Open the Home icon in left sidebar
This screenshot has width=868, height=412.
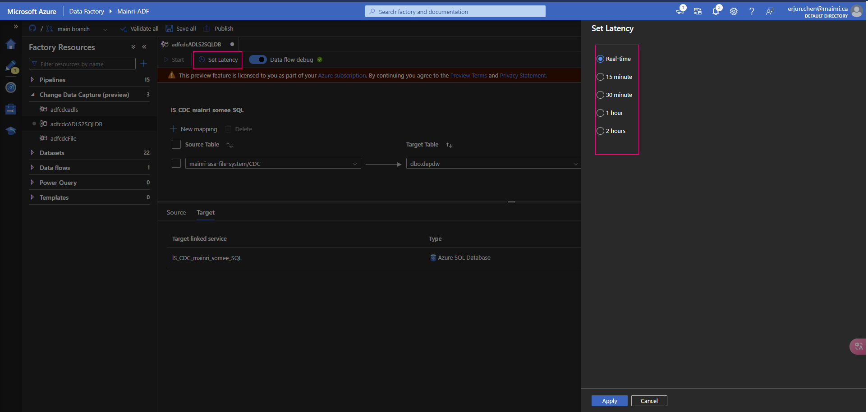pos(11,44)
